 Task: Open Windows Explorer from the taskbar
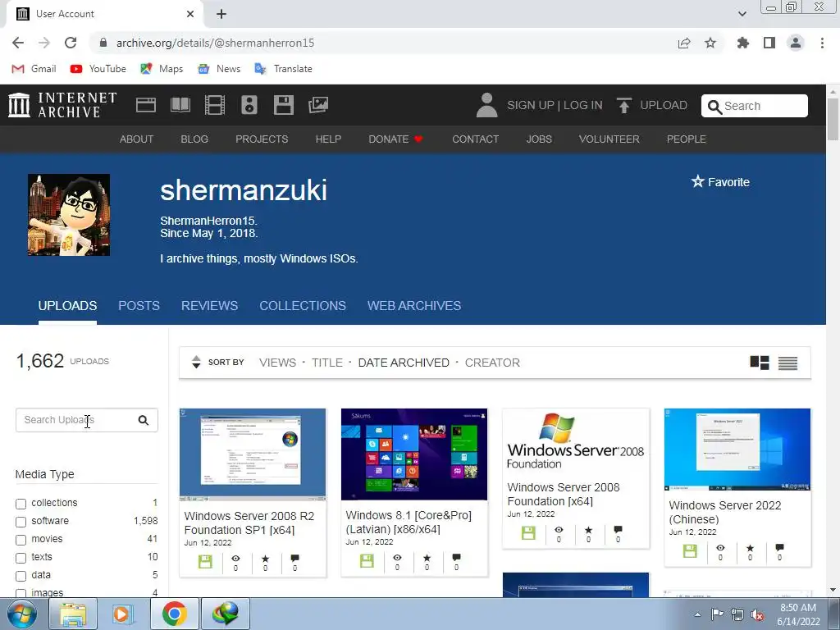coord(73,614)
